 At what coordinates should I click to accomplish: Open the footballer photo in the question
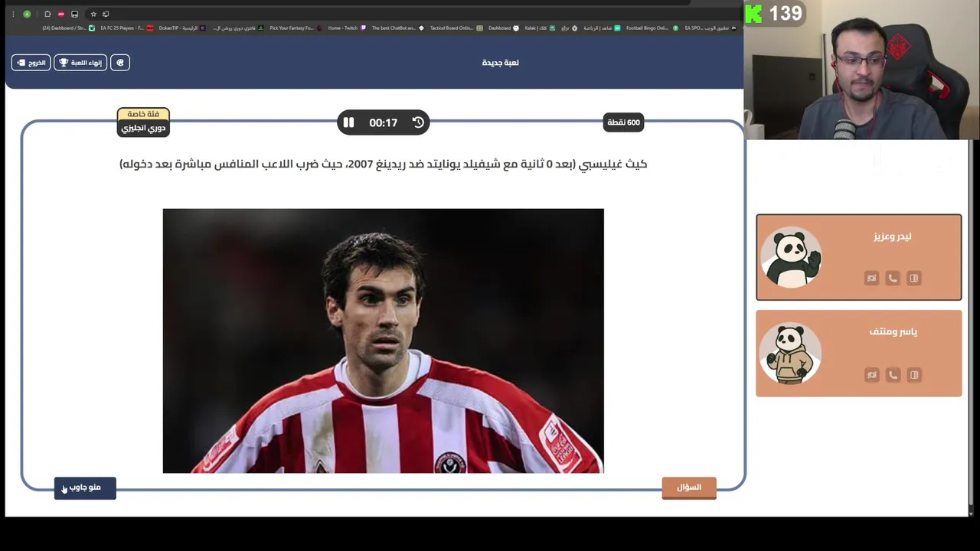tap(383, 341)
